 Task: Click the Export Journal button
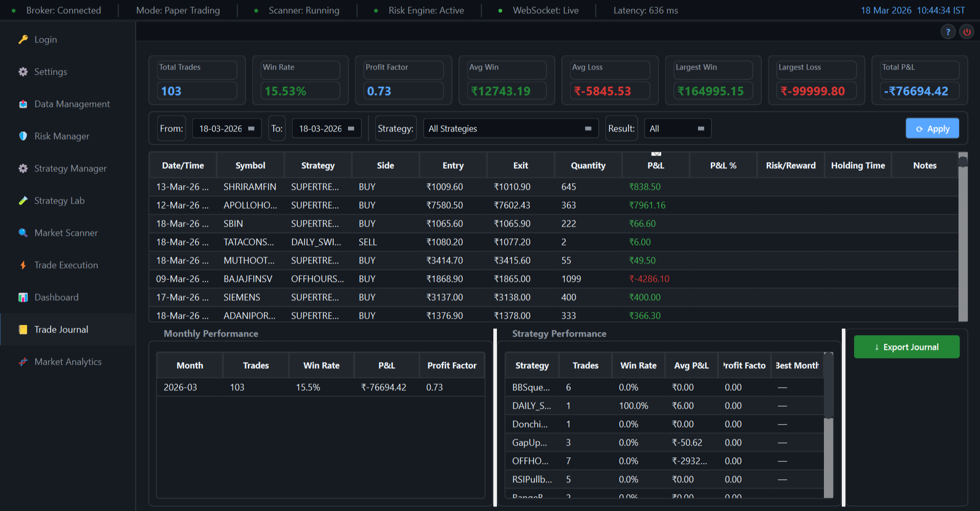pos(906,347)
